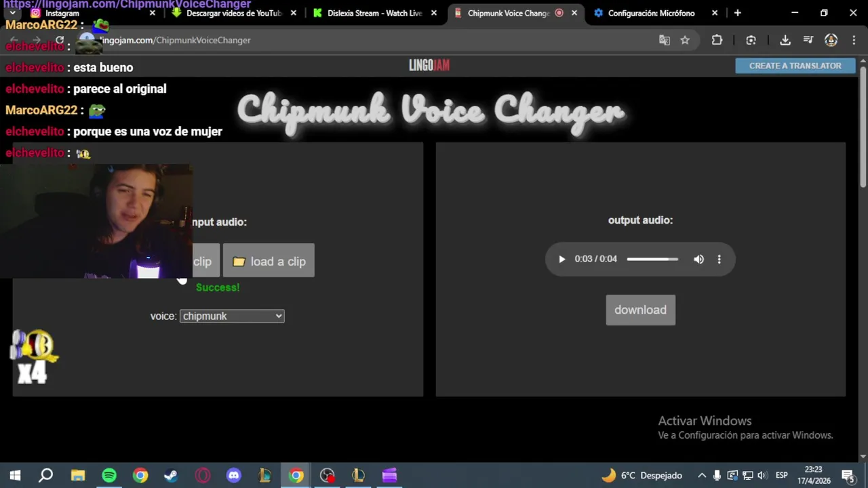Viewport: 868px width, 488px height.
Task: Click the Google Lens screenshot search icon
Action: (751, 40)
